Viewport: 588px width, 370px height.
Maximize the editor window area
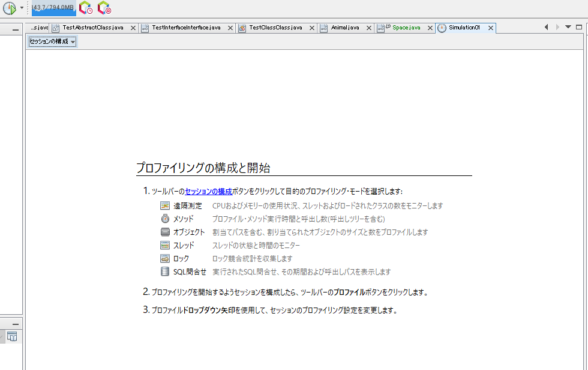point(579,27)
